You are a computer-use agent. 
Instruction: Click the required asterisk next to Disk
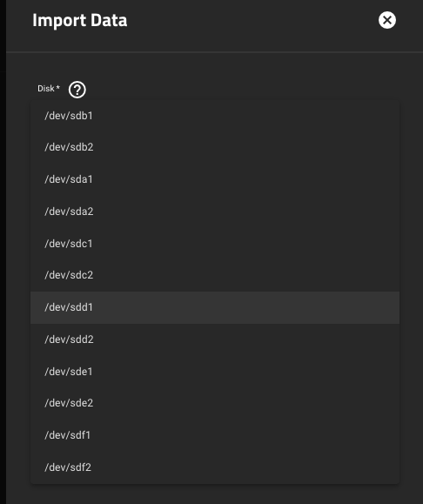point(58,87)
